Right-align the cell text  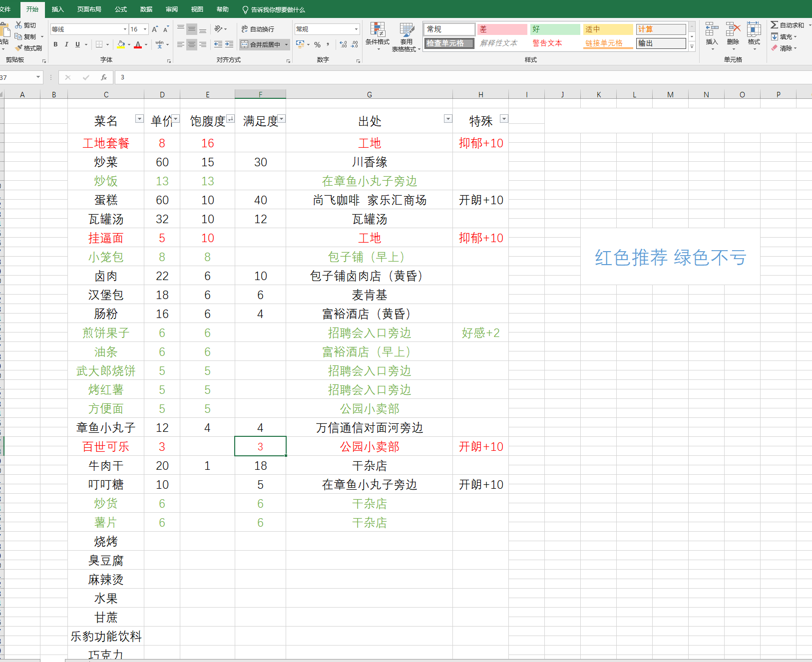[203, 44]
